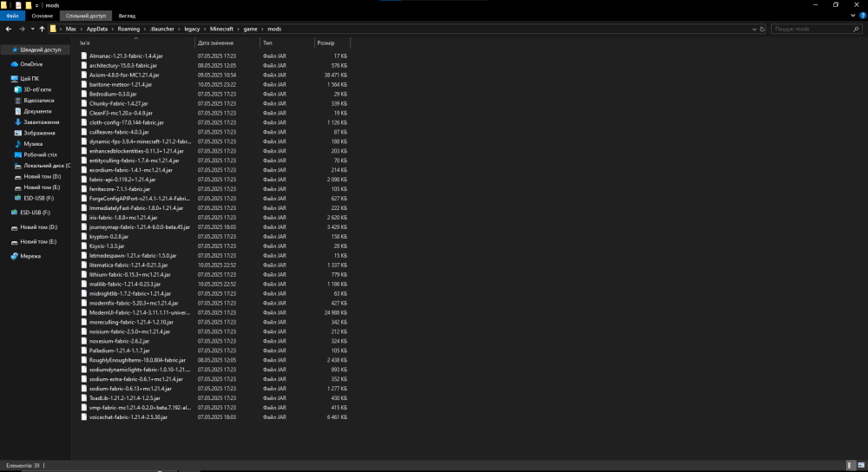The width and height of the screenshot is (868, 472).
Task: Expand the ribbon with the chevron
Action: (853, 16)
